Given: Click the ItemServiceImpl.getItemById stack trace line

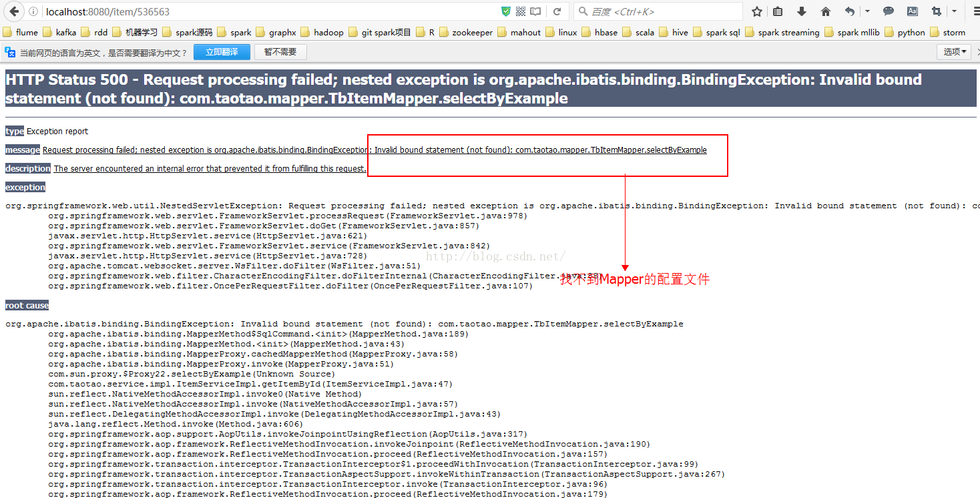Looking at the screenshot, I should point(250,384).
